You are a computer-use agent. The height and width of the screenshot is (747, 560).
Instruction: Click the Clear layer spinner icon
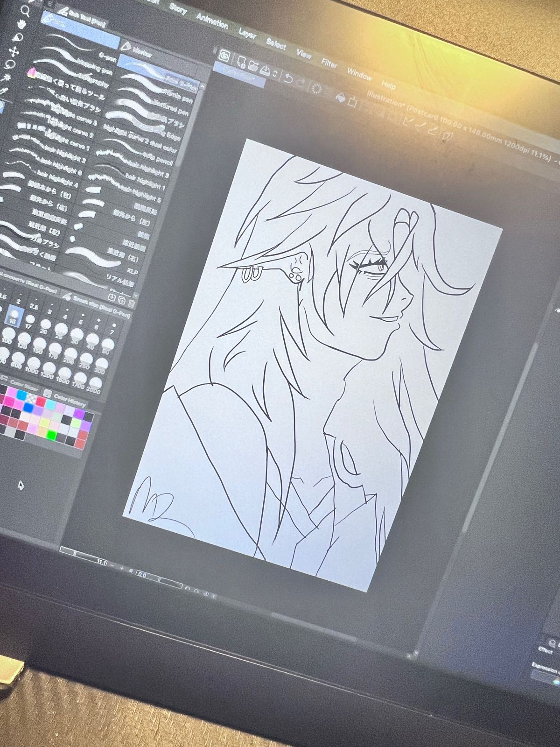[x=316, y=89]
